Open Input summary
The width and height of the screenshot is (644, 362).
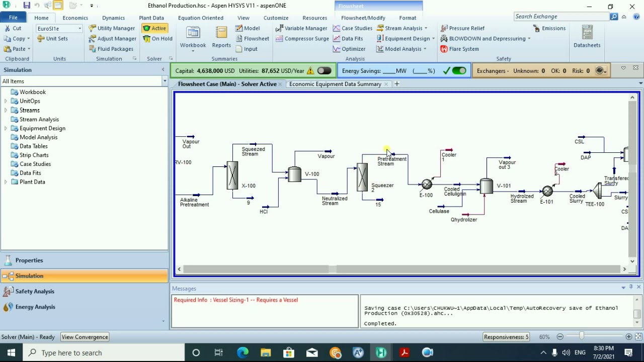pyautogui.click(x=247, y=49)
